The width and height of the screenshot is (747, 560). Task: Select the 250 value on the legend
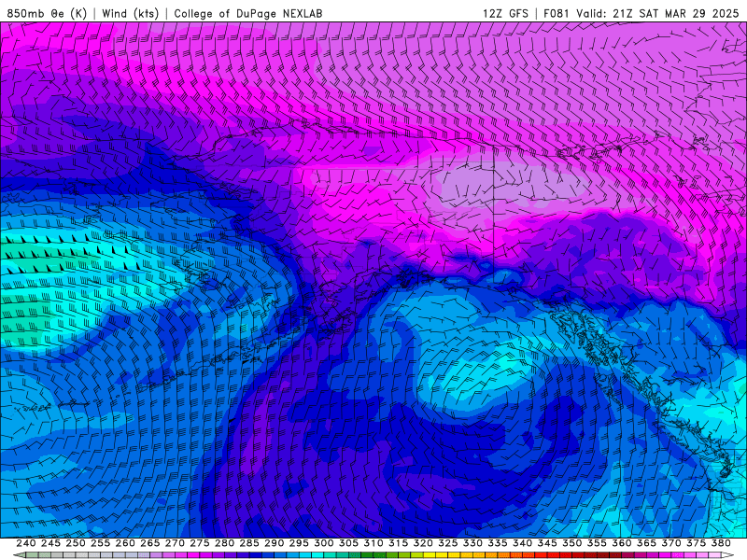[76, 543]
